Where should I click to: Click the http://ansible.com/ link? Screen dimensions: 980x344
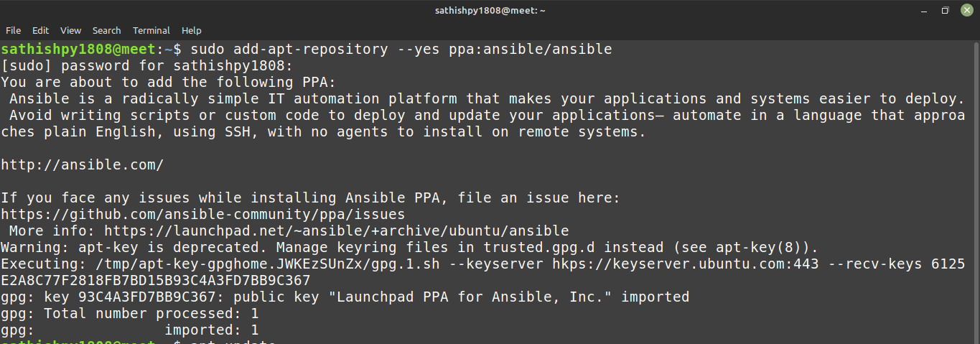82,164
